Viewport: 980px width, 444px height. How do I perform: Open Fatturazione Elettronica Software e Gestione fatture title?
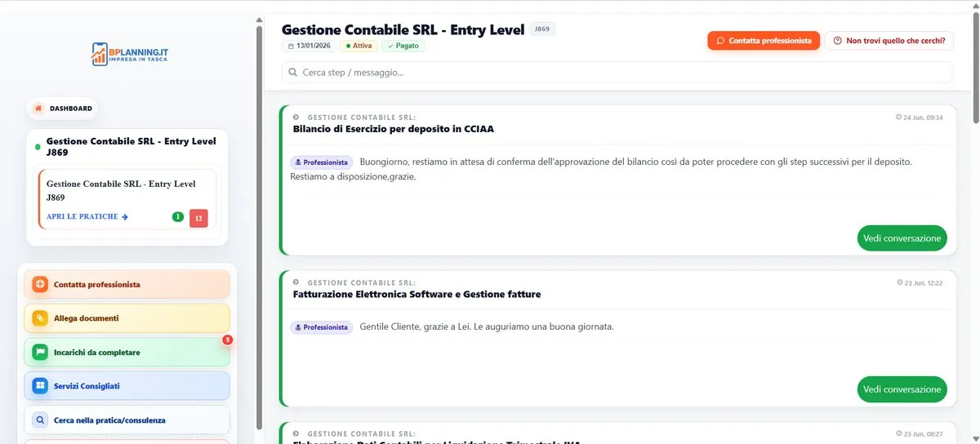click(x=416, y=294)
